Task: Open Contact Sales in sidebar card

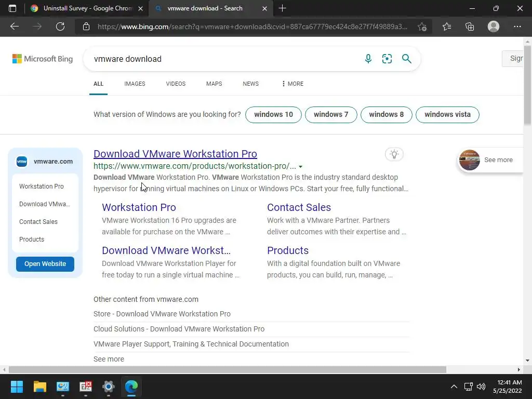Action: [38, 221]
